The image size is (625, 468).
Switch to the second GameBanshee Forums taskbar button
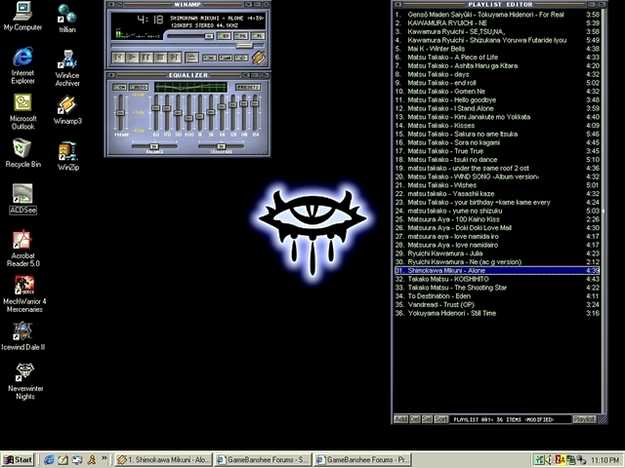(x=362, y=460)
